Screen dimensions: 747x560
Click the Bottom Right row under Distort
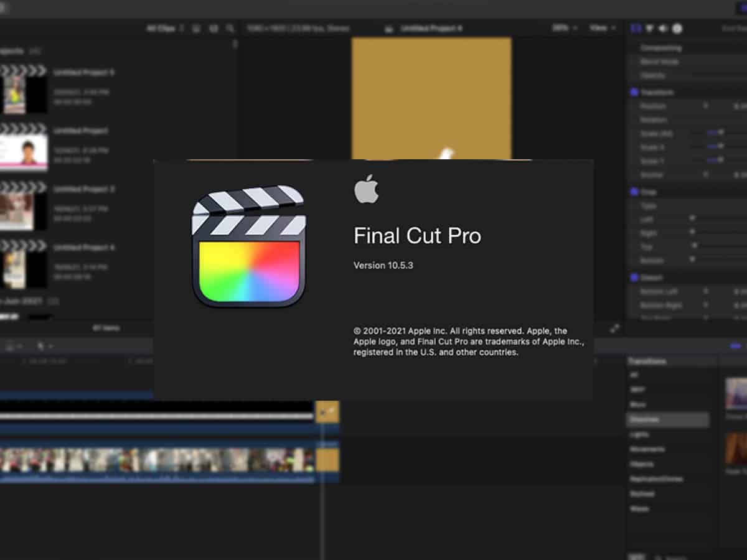pos(688,306)
